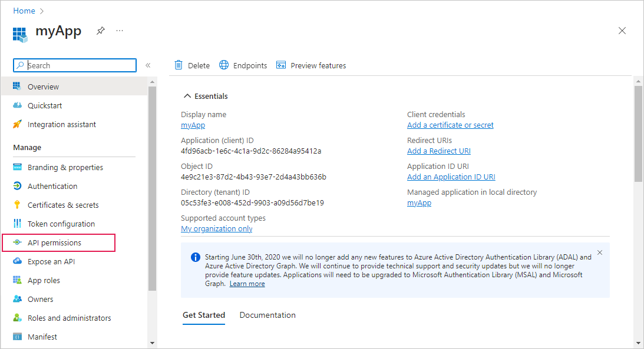Viewport: 644px width, 349px height.
Task: Click the myApp application grid icon
Action: pos(20,35)
